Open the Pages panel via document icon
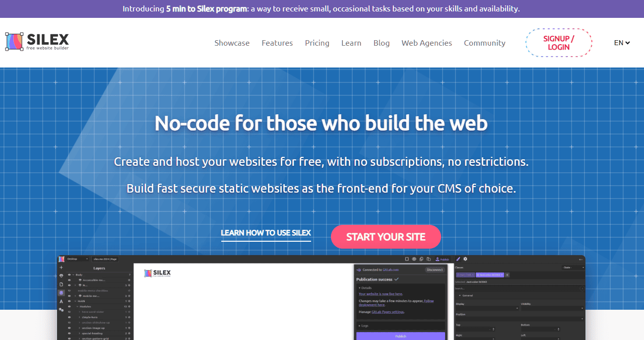This screenshot has width=644, height=340. (x=61, y=284)
